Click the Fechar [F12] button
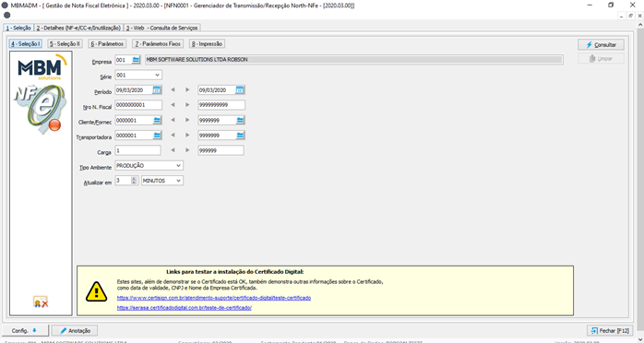This screenshot has width=644, height=343. pos(610,330)
